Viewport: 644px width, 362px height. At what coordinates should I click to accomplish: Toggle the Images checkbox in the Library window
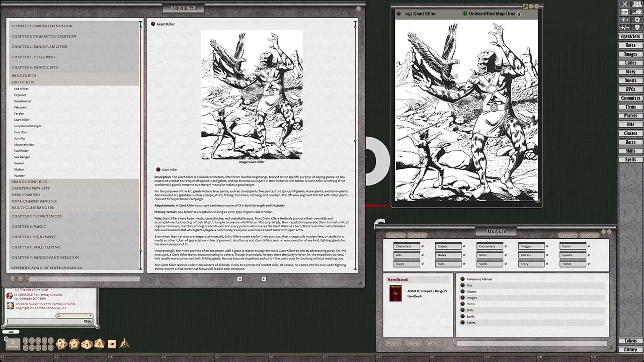coord(546,246)
